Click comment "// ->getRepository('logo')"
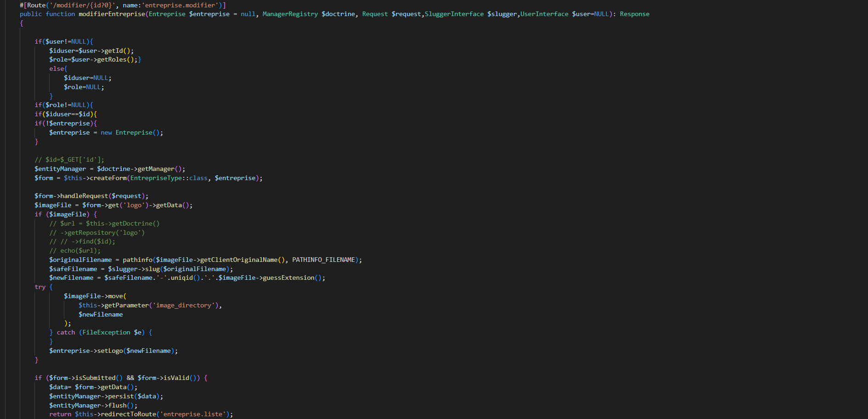Screen dimensions: 868x419 pos(97,233)
